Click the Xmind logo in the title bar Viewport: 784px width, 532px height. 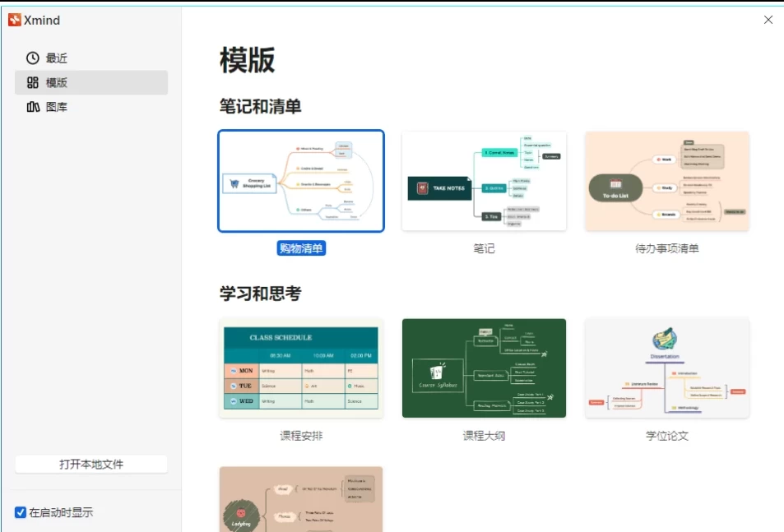14,19
